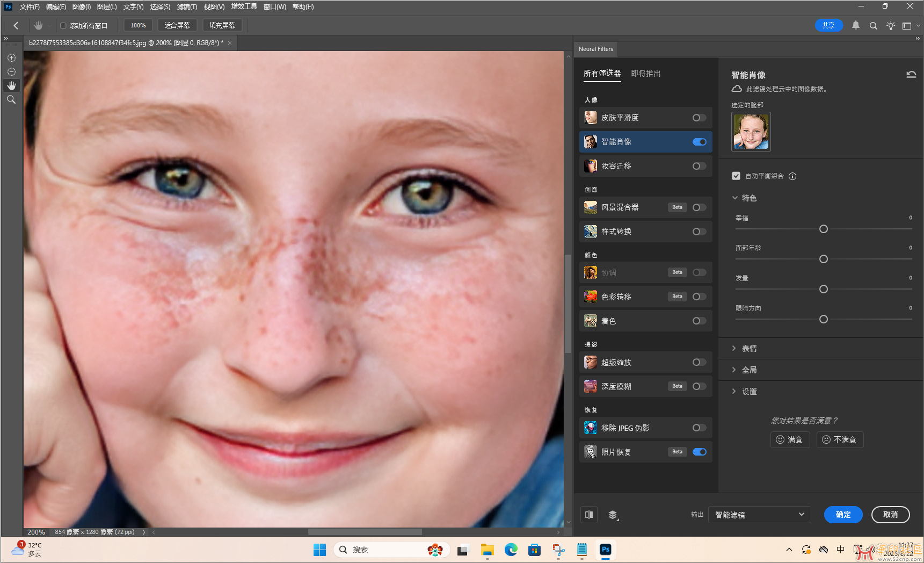Screen dimensions: 924x563
Task: Click the 幸福 slider handle
Action: 823,229
